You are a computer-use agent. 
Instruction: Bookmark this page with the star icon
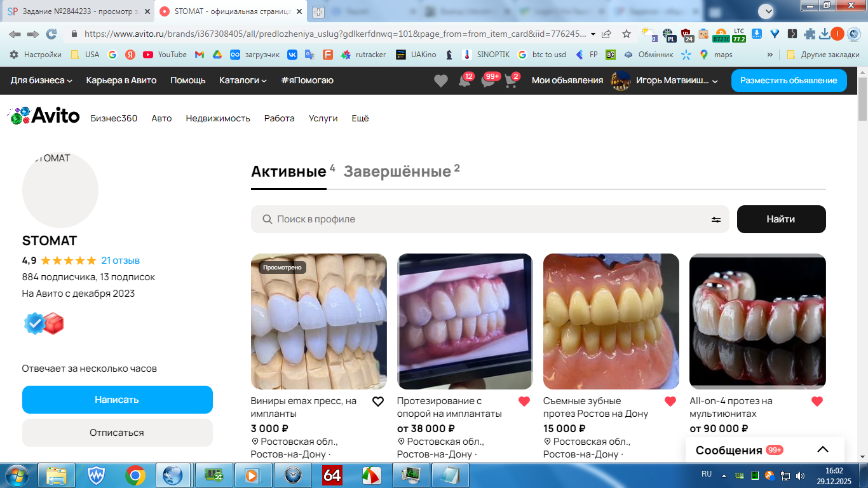tap(627, 34)
